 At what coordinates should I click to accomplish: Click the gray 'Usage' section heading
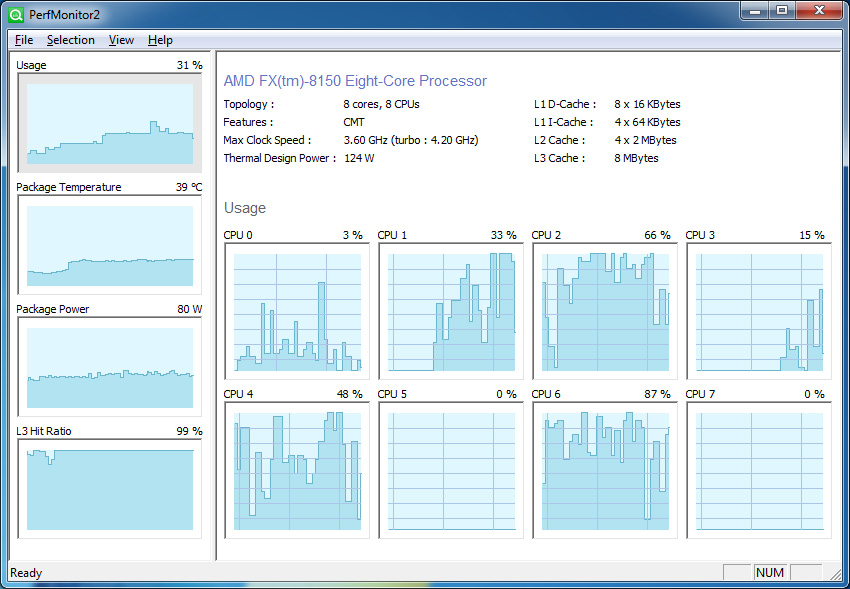pos(244,208)
